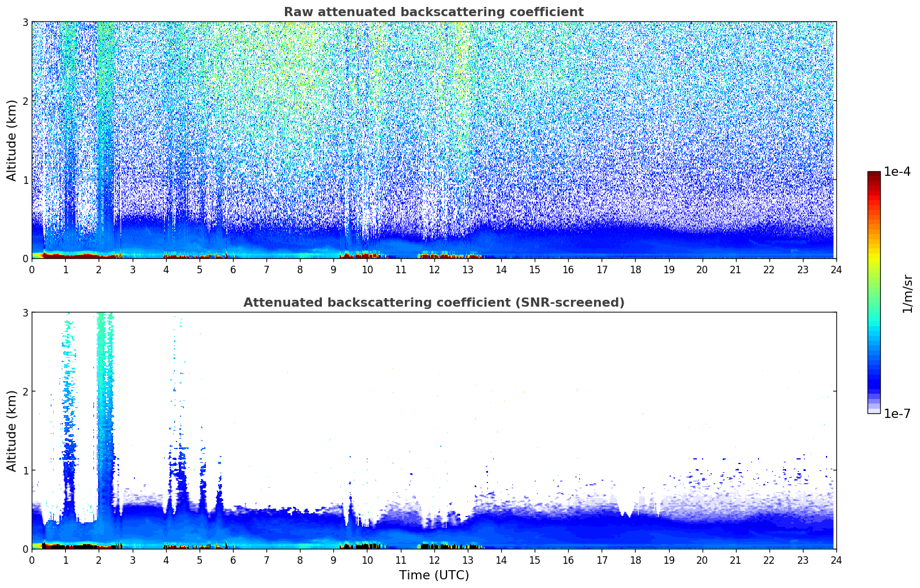920x588 pixels.
Task: Click the 'Time (UTC)' axis label
Action: 434,575
